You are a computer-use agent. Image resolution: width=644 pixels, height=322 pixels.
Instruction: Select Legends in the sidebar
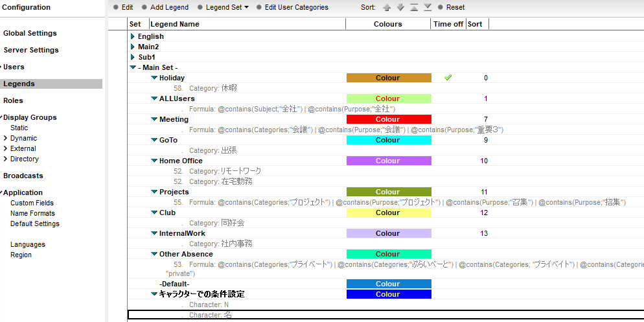click(x=51, y=84)
